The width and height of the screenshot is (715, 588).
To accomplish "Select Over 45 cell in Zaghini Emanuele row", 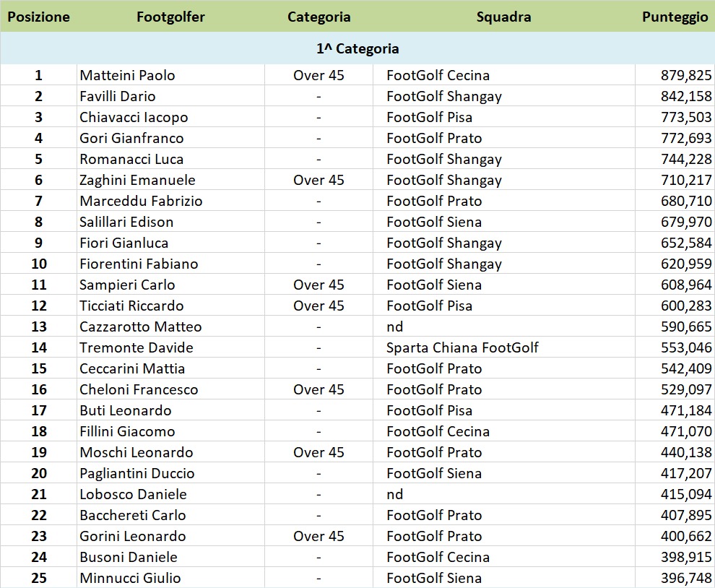I will pyautogui.click(x=318, y=180).
